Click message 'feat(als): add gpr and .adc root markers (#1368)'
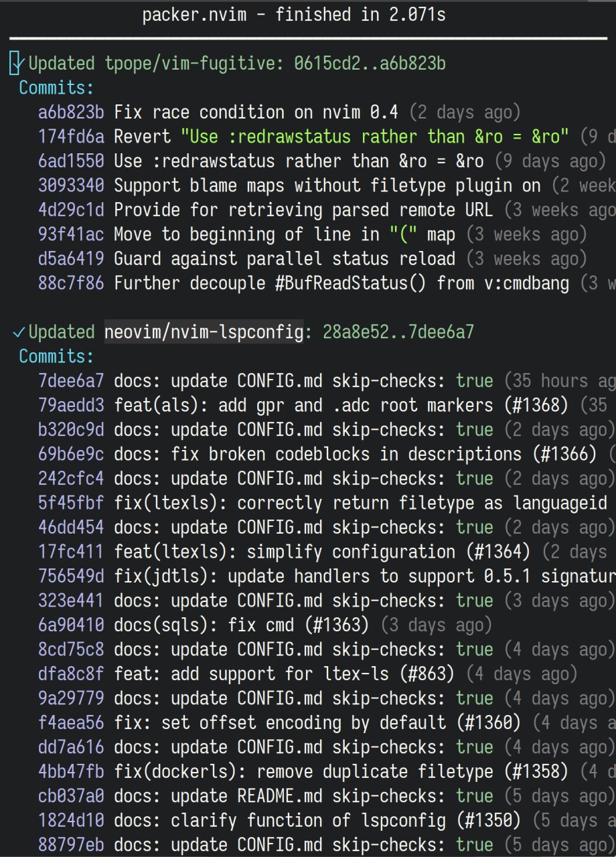Viewport: 616px width, 857px height. point(341,405)
